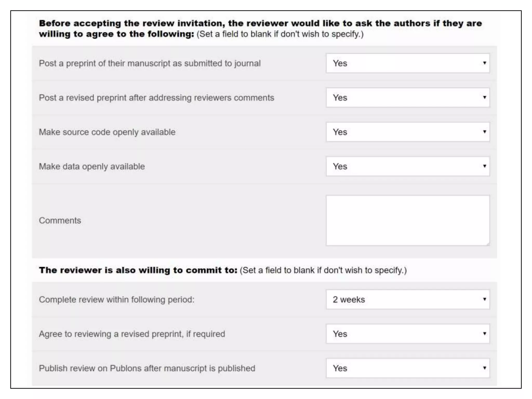The height and width of the screenshot is (399, 532).
Task: Click the 'Before accepting the review invitation' heading
Action: click(x=260, y=23)
